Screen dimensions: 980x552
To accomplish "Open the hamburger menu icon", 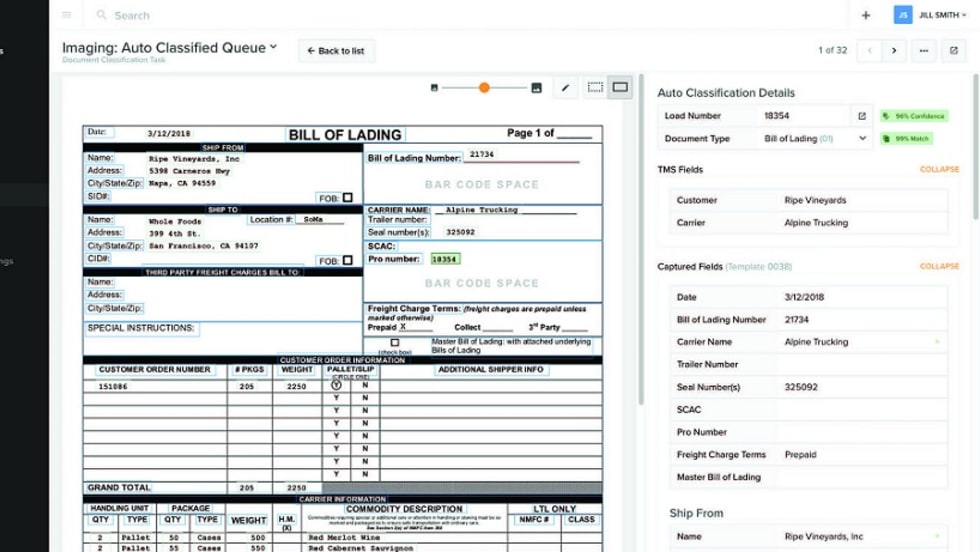I will coord(67,15).
